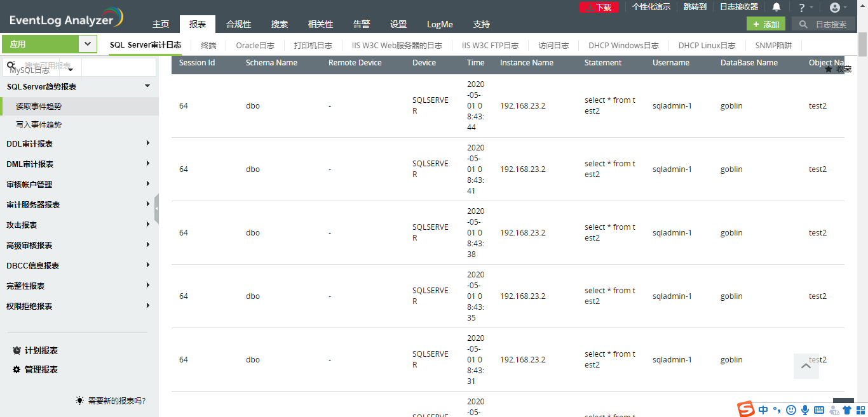This screenshot has width=868, height=417.
Task: Go to the 主页 main tab
Action: click(x=161, y=25)
